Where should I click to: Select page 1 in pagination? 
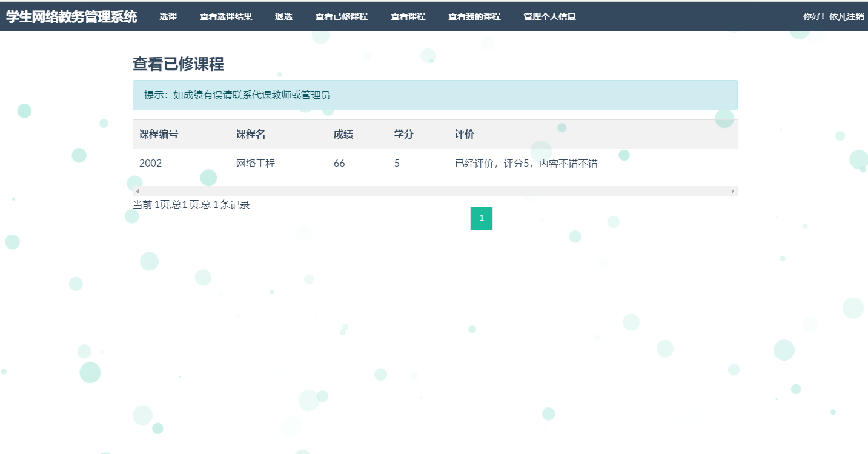coord(482,218)
